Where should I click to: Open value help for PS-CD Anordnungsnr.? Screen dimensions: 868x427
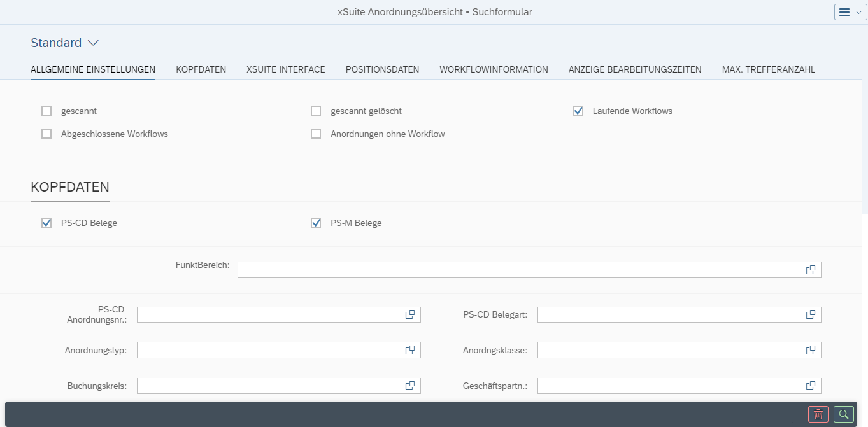point(409,314)
